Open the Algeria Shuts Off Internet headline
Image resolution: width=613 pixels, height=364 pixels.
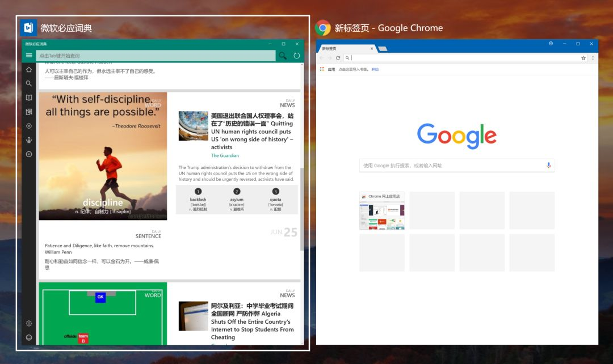click(252, 321)
